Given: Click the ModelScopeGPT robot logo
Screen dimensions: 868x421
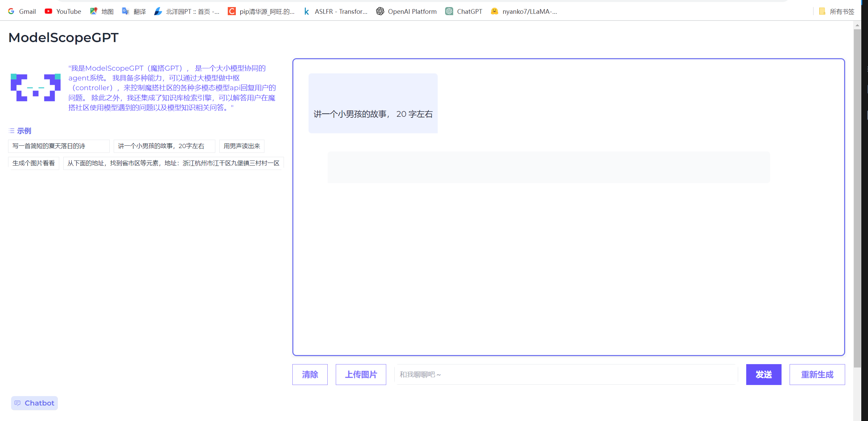Looking at the screenshot, I should click(x=36, y=87).
